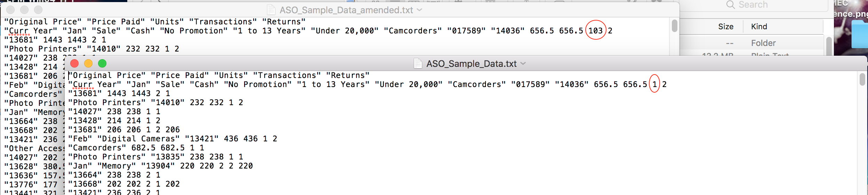Sort the Finder list by the Size column
868x195 pixels.
tap(725, 26)
